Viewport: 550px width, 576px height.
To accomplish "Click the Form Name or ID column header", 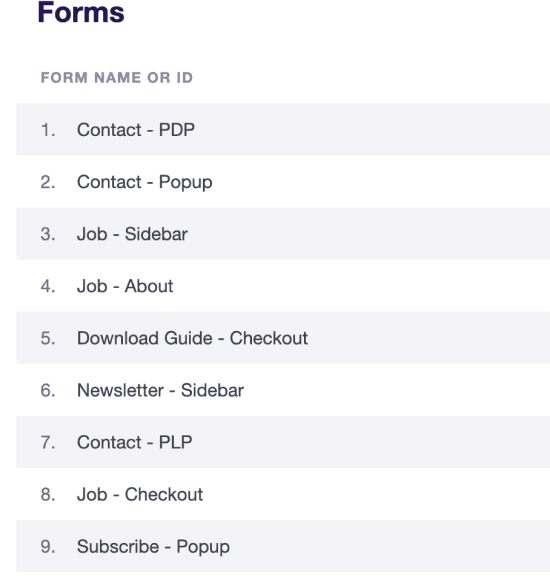I will click(116, 78).
